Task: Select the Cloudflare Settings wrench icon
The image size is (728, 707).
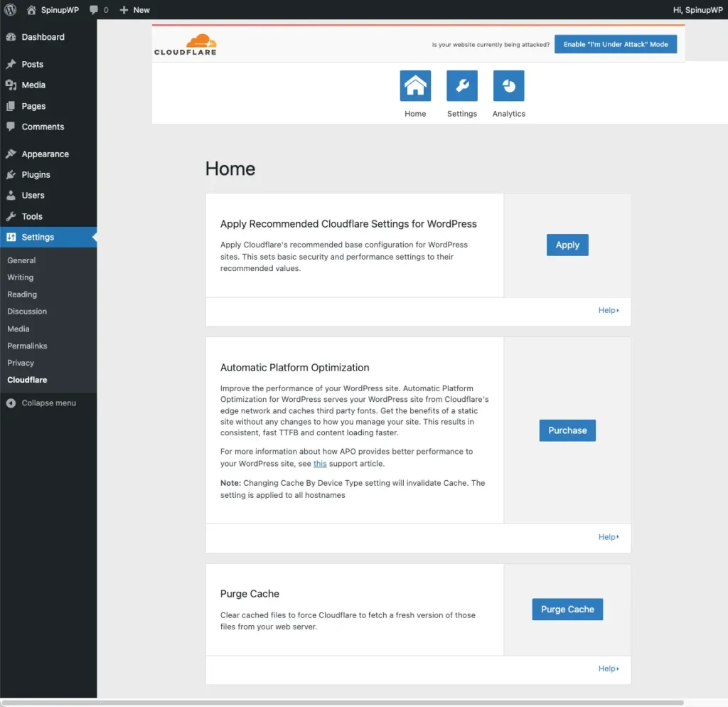Action: coord(462,85)
